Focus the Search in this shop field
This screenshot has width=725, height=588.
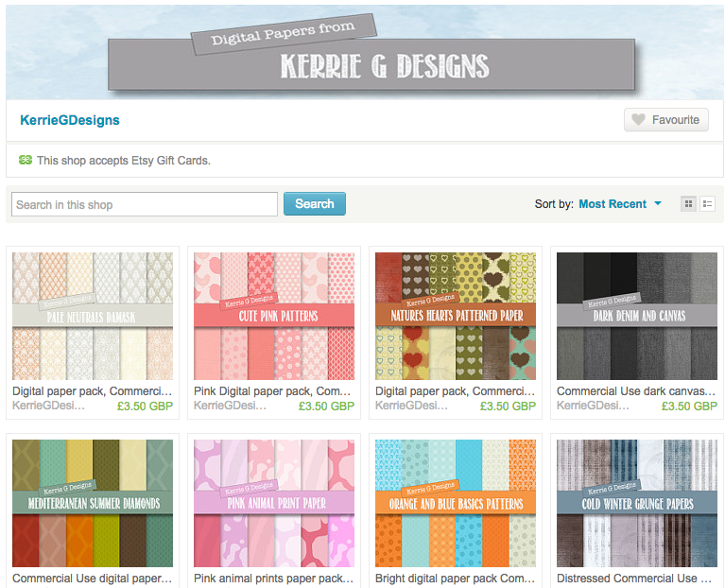(145, 204)
